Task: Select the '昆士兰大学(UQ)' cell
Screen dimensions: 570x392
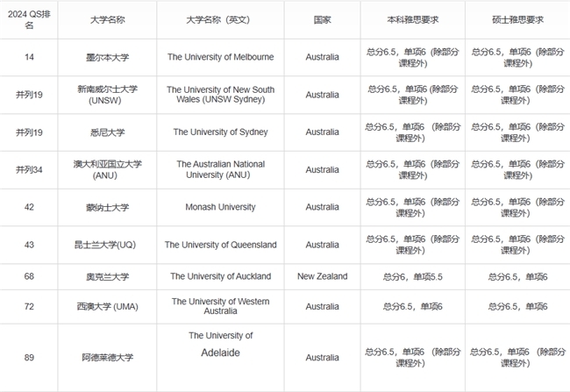Action: click(x=107, y=245)
